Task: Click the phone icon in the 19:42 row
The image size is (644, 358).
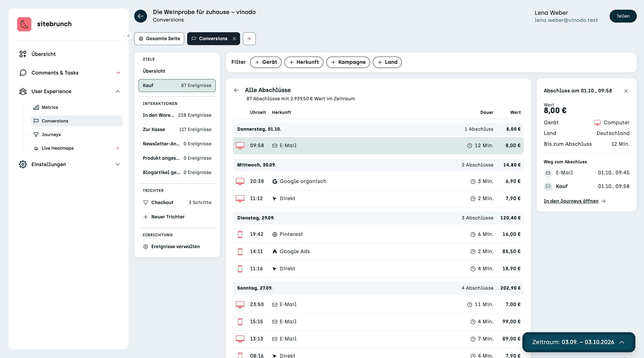Action: (240, 234)
